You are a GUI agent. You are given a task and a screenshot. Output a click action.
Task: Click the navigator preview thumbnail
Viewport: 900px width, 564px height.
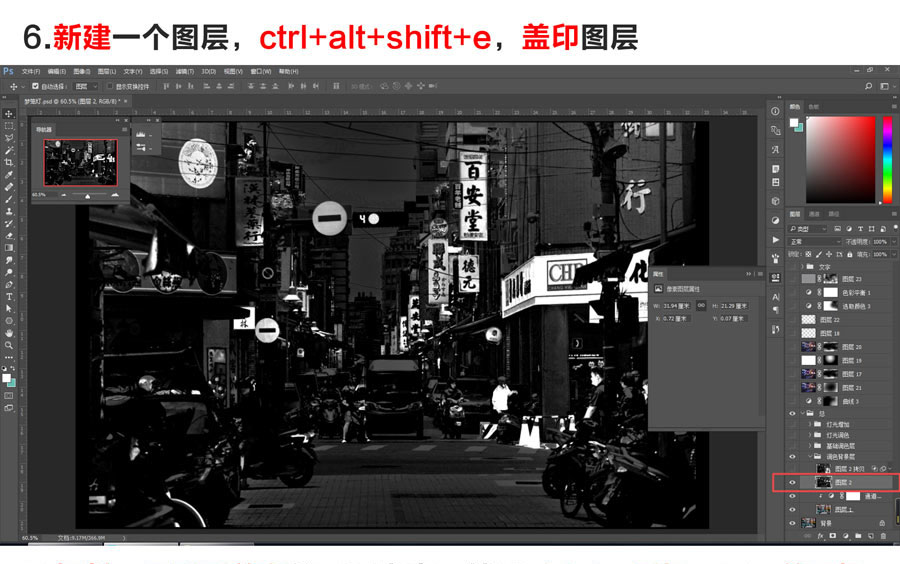click(80, 162)
